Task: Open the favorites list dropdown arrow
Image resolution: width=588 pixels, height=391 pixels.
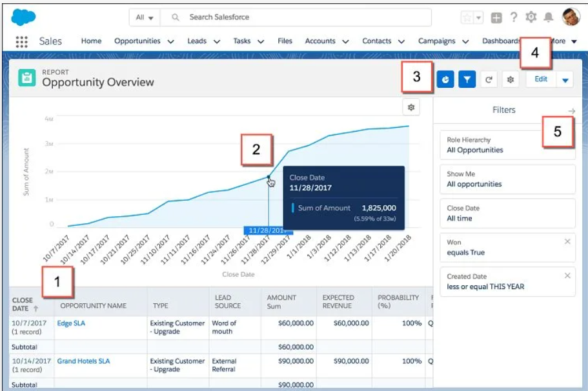Action: [x=478, y=17]
